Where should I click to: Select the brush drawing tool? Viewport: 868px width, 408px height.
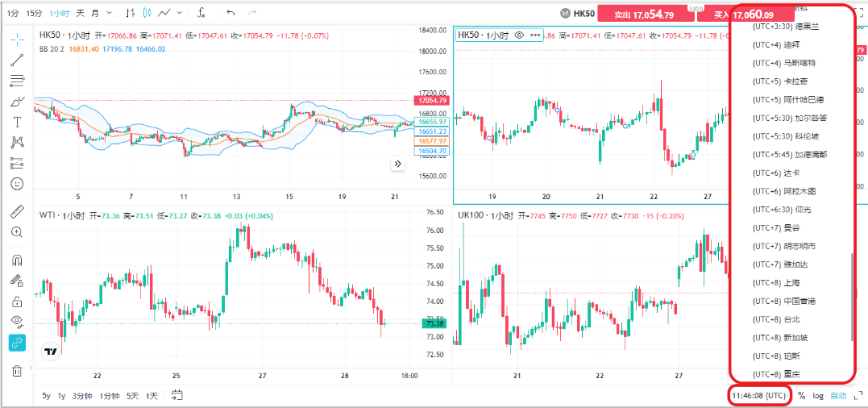click(17, 102)
